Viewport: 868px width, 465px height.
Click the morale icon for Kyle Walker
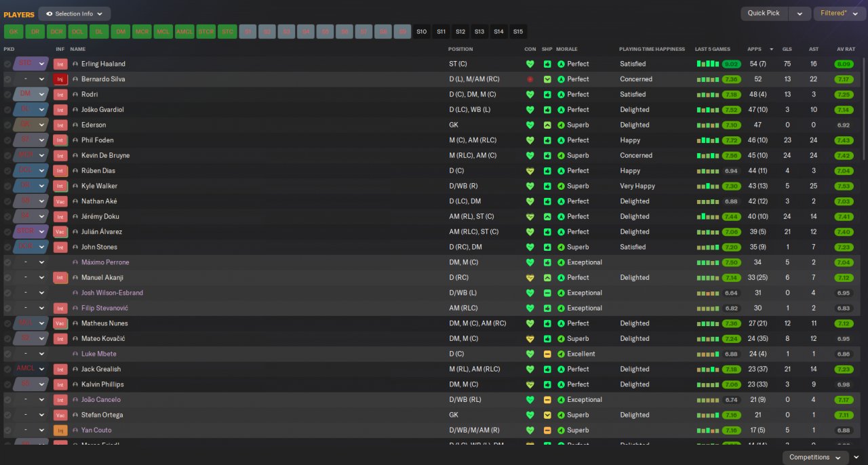[561, 186]
